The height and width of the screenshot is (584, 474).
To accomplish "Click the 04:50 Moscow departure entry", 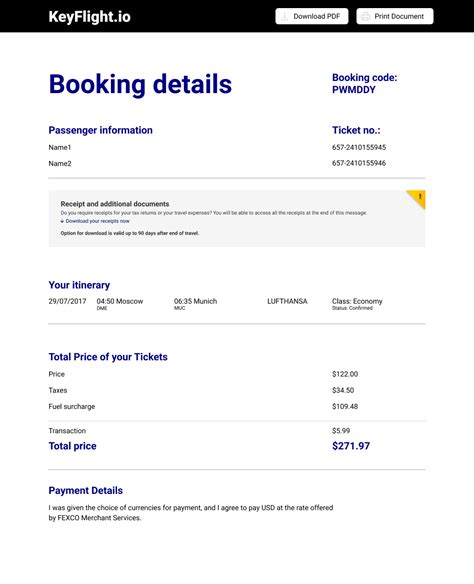I will point(120,301).
